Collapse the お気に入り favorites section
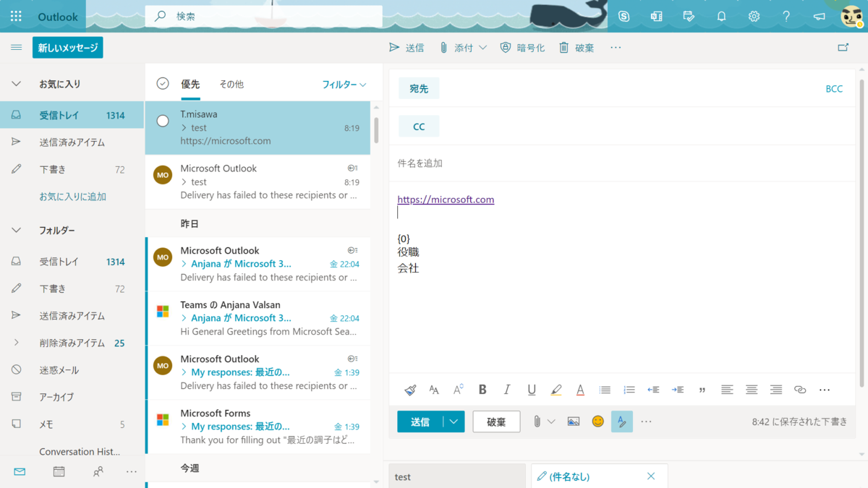 (x=16, y=84)
